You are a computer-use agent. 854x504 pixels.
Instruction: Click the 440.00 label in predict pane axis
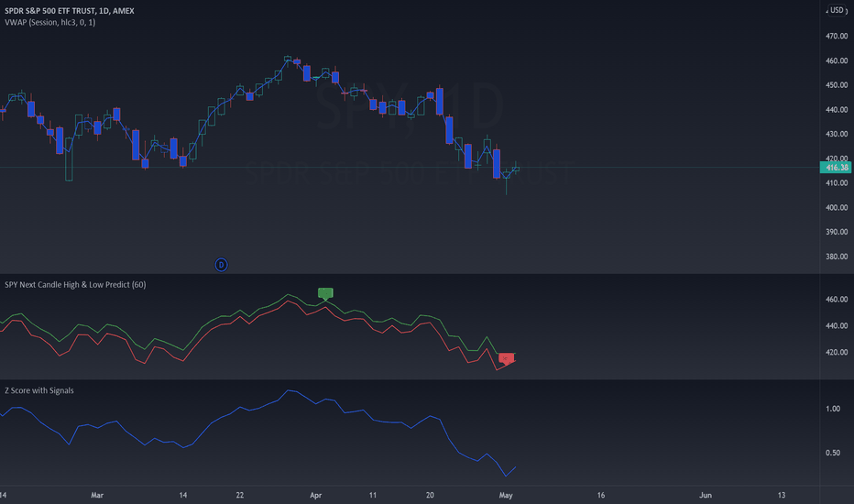click(x=837, y=325)
